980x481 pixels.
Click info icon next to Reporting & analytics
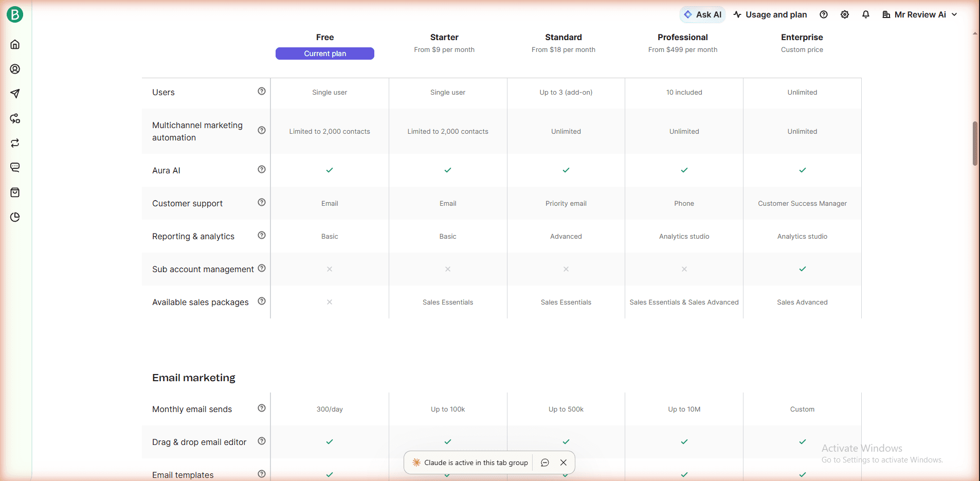tap(262, 235)
